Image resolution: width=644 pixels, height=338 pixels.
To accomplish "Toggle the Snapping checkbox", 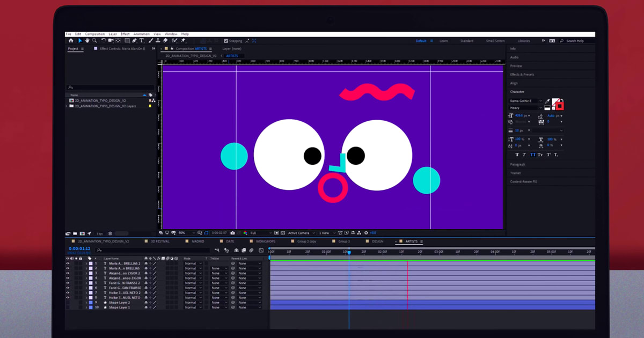I will click(x=226, y=40).
